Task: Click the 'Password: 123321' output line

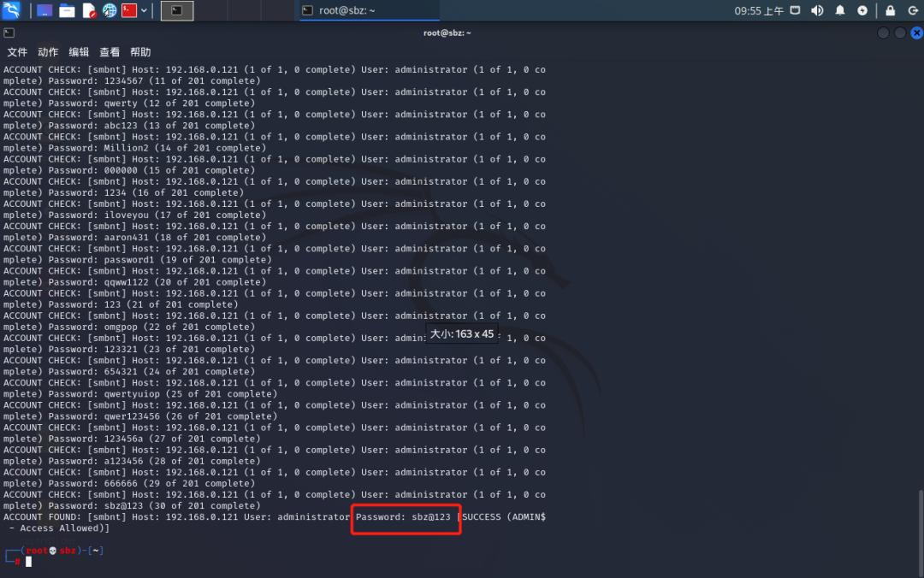Action: (x=129, y=350)
